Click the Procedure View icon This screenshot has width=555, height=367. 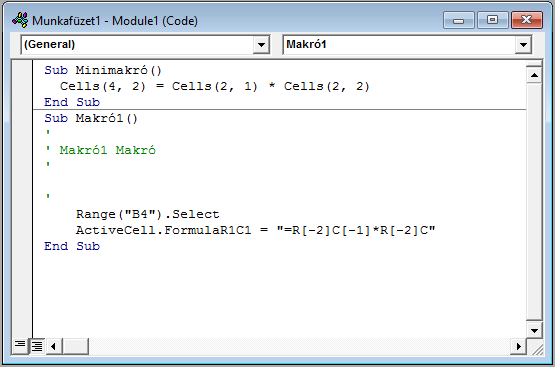(x=20, y=345)
